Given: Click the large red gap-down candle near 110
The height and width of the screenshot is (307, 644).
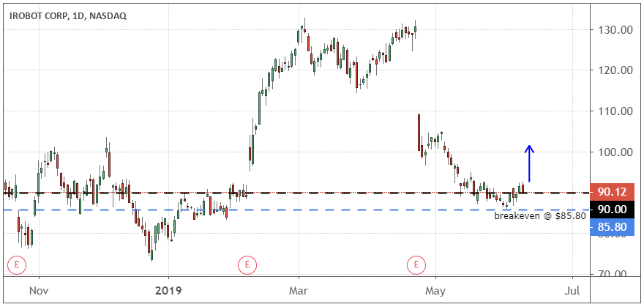Looking at the screenshot, I should pos(419,132).
